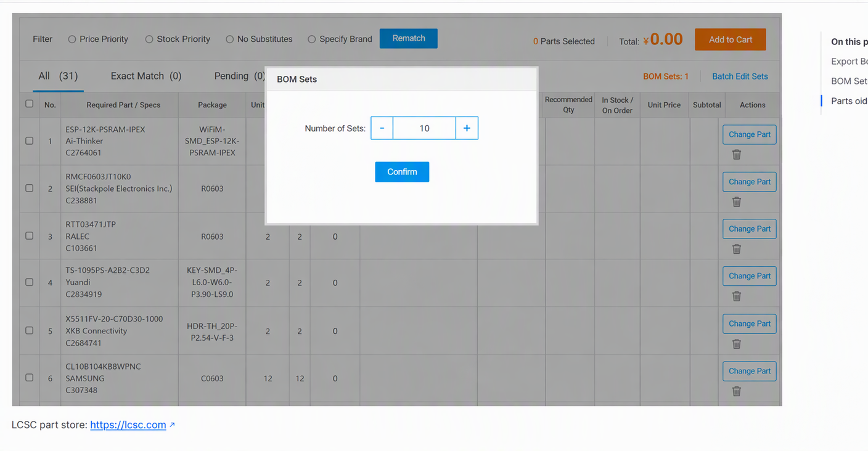Switch to the All (31) tab
Image resolution: width=868 pixels, height=451 pixels.
(x=58, y=76)
